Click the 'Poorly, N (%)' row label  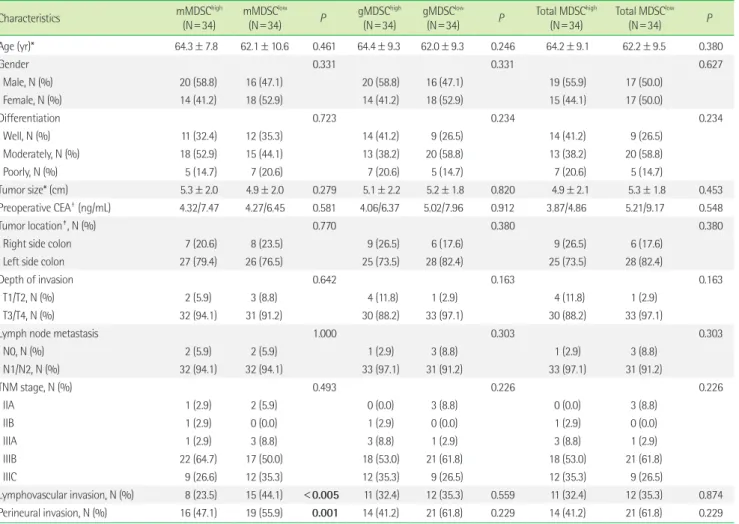30,172
